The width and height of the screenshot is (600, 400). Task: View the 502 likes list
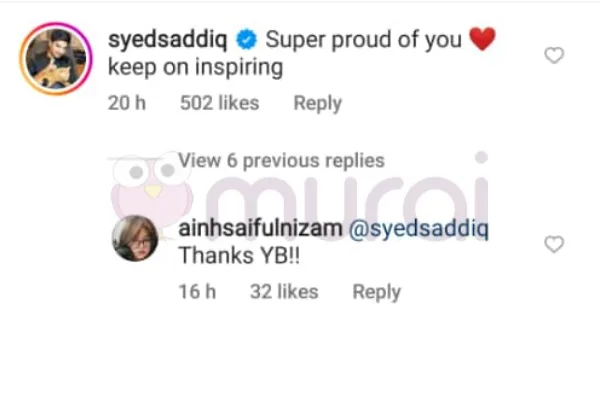coord(220,103)
